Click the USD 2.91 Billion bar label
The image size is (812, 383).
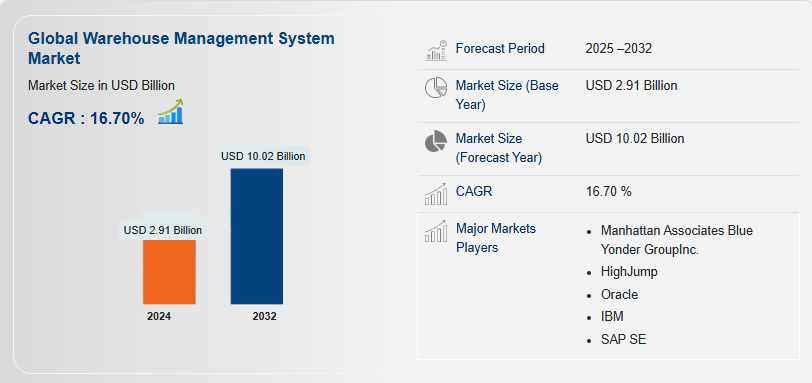(163, 230)
